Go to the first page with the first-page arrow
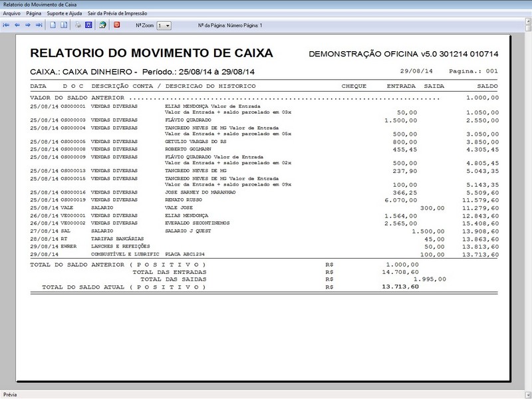 [6, 25]
